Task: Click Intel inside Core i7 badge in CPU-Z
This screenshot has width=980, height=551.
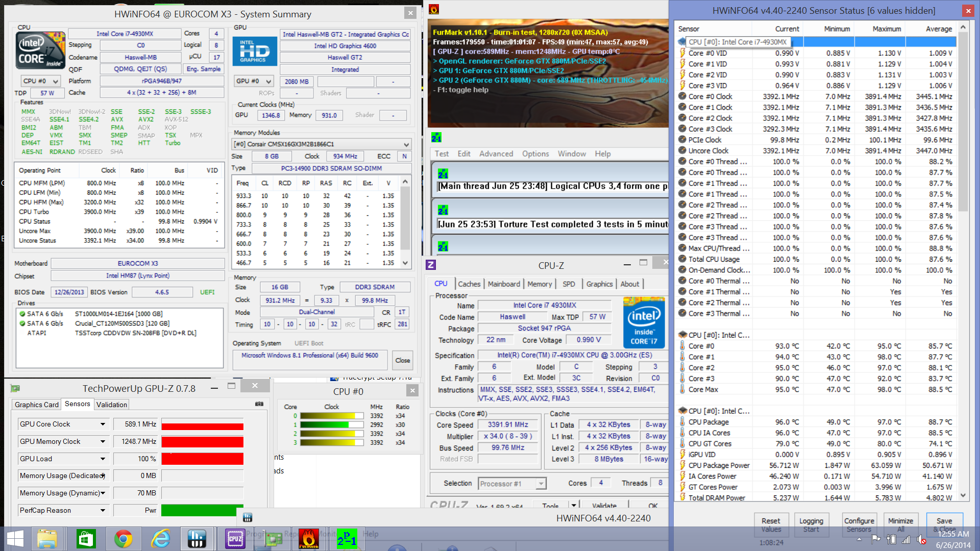Action: tap(644, 323)
